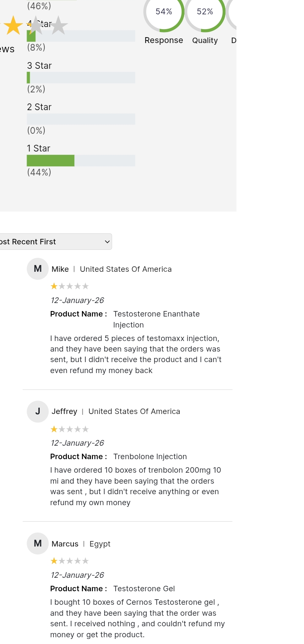Click Jeffrey's avatar circle icon
Screen dimensions: 304x644
[x=38, y=411]
